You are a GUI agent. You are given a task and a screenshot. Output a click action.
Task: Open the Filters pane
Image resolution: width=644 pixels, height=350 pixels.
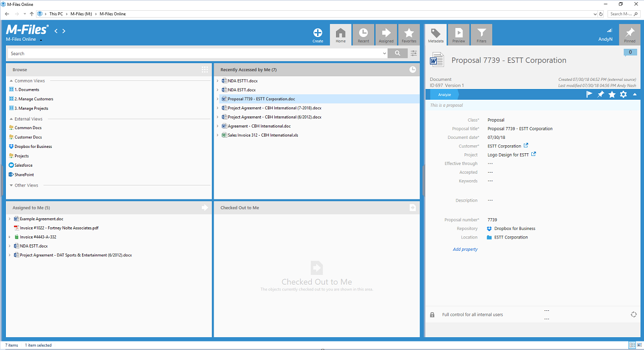point(481,34)
